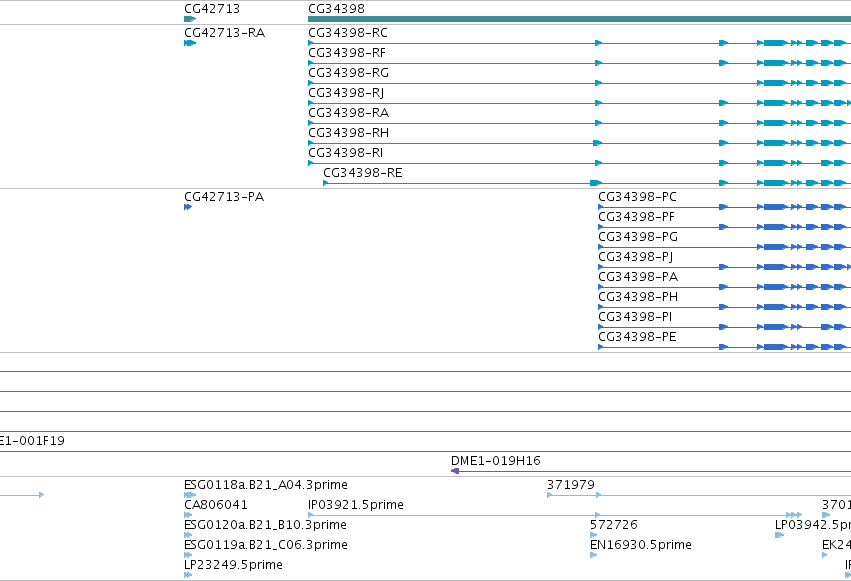Click the CG42713-RA transcript arrow glyph
851x581 pixels.
(x=190, y=43)
